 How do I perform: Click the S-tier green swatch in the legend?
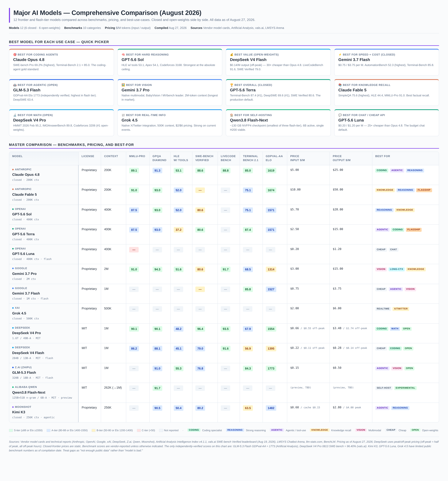pyautogui.click(x=11, y=430)
